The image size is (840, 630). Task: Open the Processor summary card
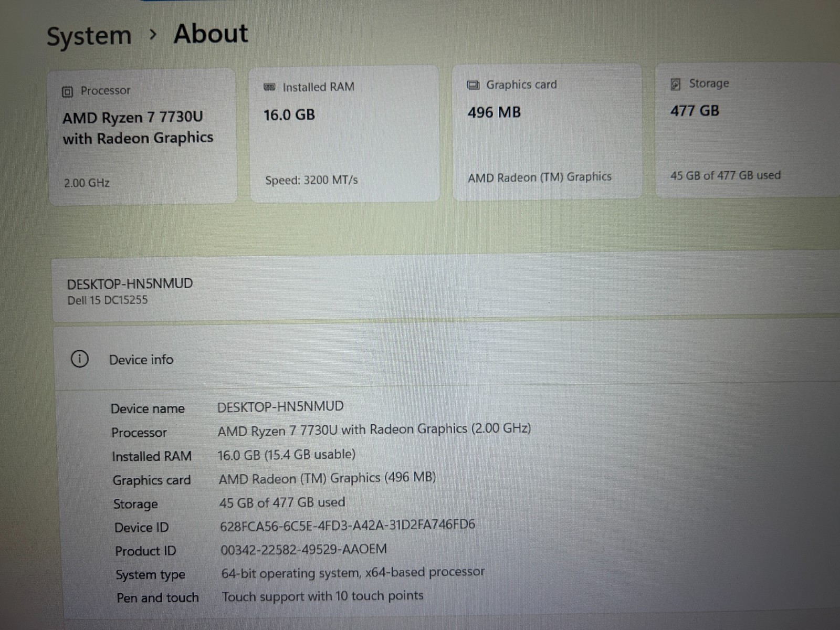[142, 136]
